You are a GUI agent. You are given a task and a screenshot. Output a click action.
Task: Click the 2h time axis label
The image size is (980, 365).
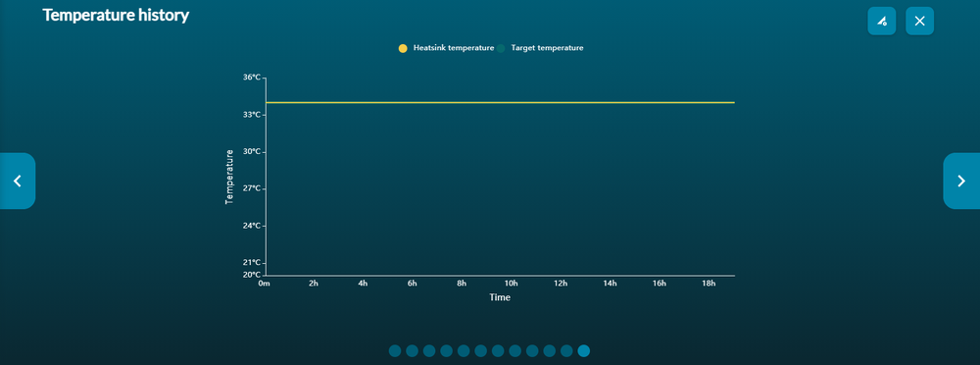coord(314,284)
